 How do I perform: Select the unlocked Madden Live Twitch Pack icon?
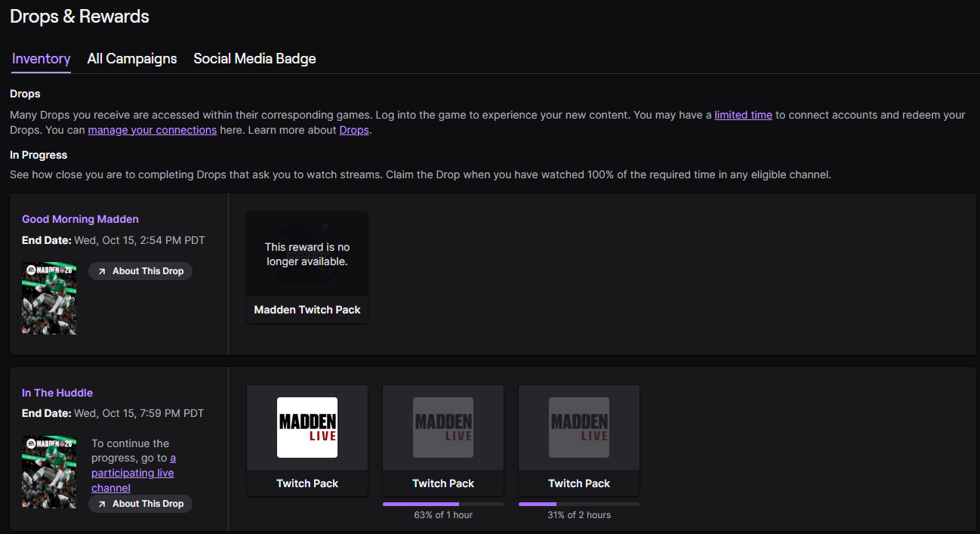pos(307,428)
